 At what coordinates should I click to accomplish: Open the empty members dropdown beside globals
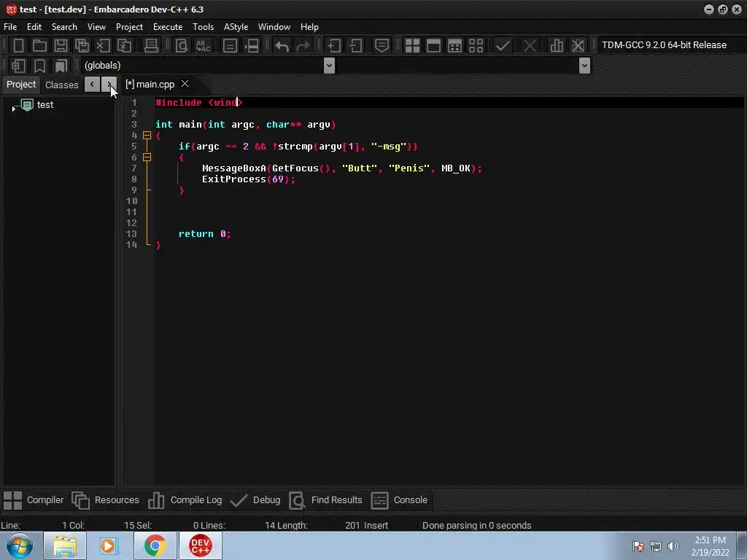tap(584, 65)
